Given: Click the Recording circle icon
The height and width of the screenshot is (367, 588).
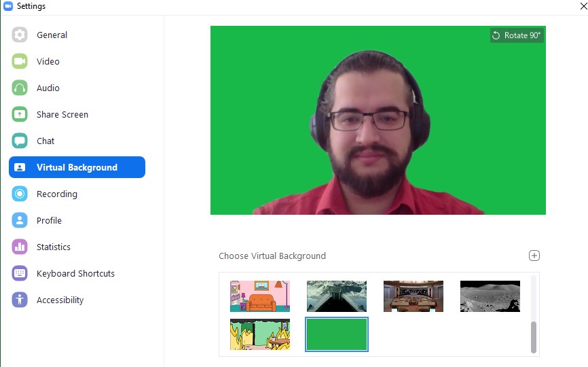Looking at the screenshot, I should click(20, 194).
